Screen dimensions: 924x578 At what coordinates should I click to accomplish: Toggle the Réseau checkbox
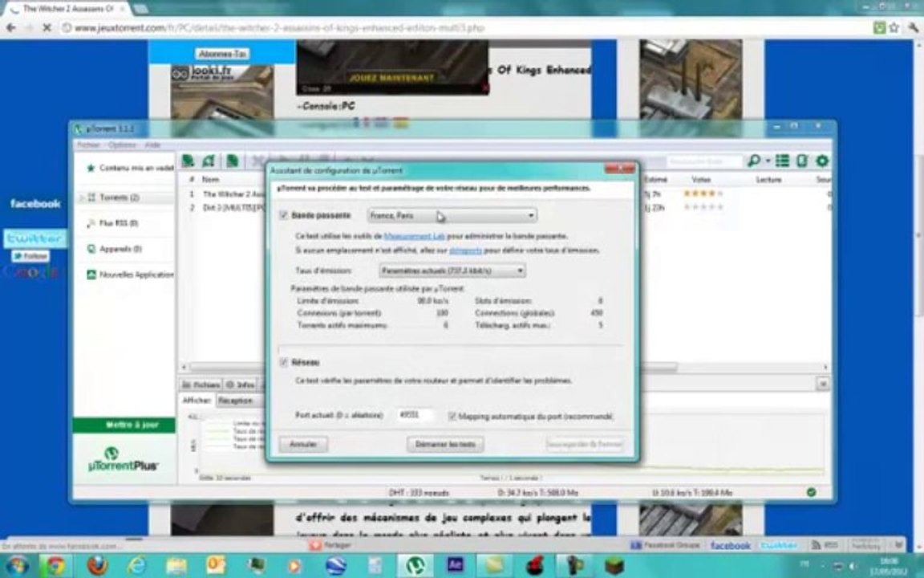(283, 362)
